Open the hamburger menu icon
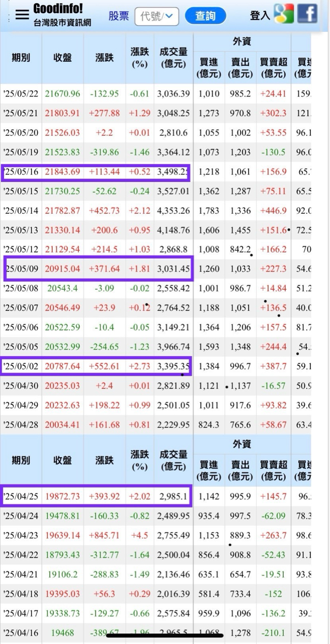The image size is (330, 644). click(22, 15)
